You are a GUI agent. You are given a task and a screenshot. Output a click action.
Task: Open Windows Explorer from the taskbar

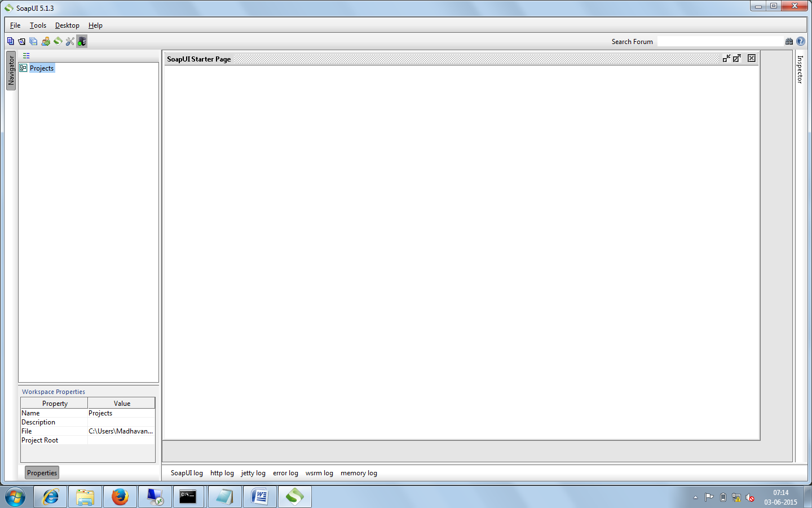coord(85,497)
